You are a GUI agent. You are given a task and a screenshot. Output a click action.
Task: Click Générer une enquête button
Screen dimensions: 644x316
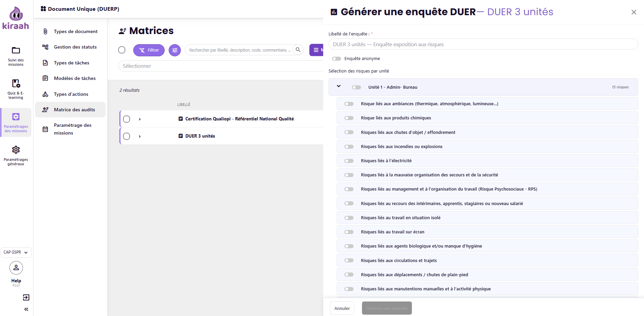387,308
